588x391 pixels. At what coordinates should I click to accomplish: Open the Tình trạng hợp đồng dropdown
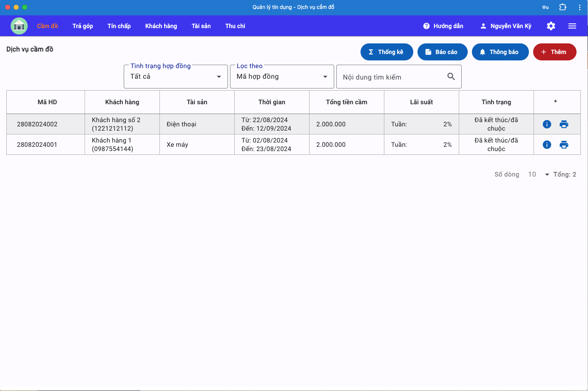point(176,77)
